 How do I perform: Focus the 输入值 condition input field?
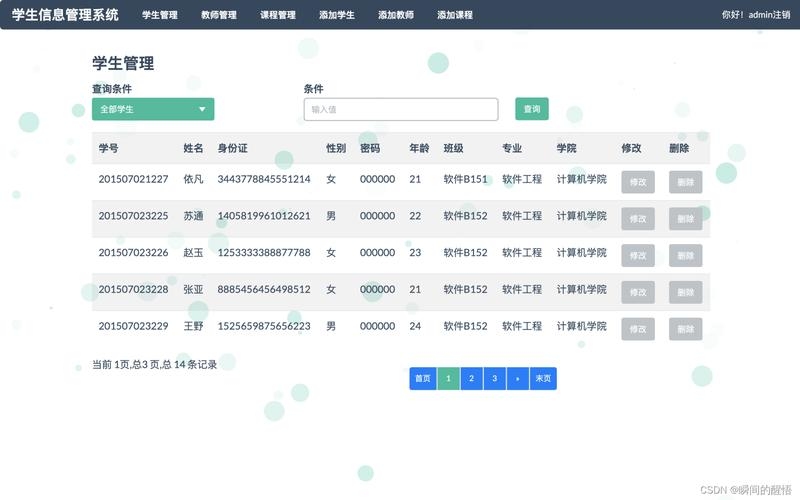[x=401, y=109]
